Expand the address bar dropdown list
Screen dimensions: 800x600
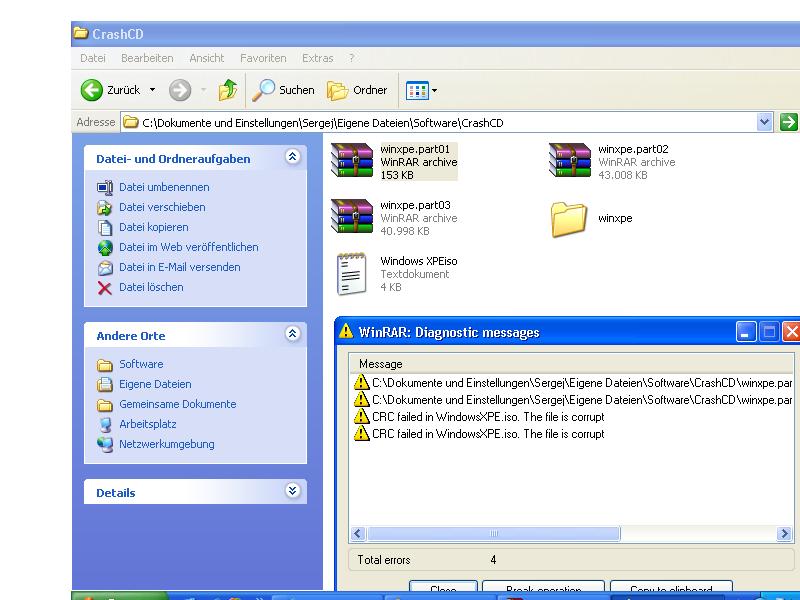point(764,122)
